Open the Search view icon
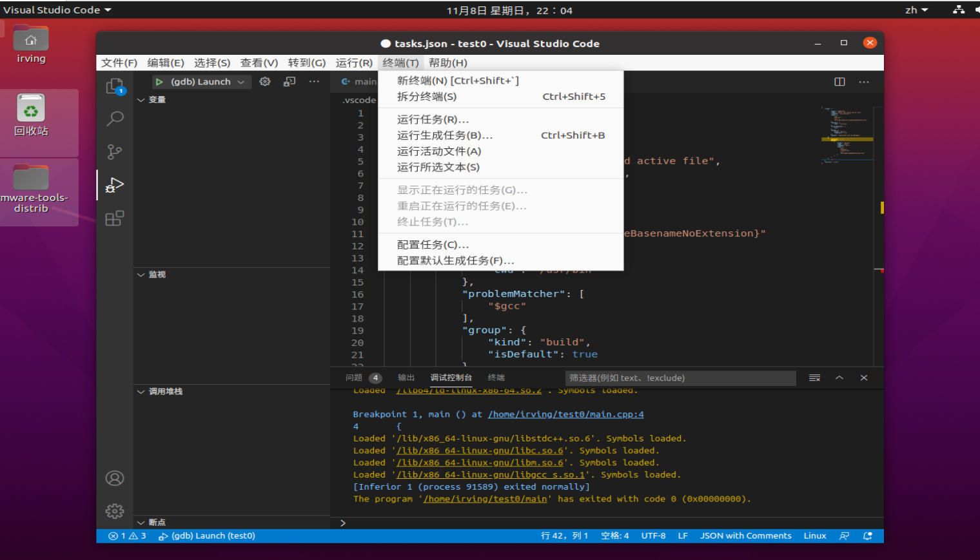Viewport: 980px width, 560px height. tap(115, 119)
